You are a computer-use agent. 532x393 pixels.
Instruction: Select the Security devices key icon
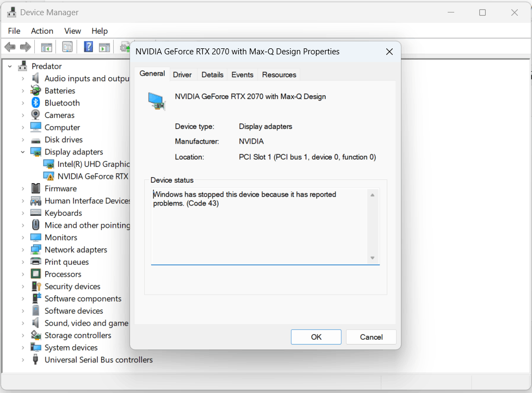[x=35, y=286]
